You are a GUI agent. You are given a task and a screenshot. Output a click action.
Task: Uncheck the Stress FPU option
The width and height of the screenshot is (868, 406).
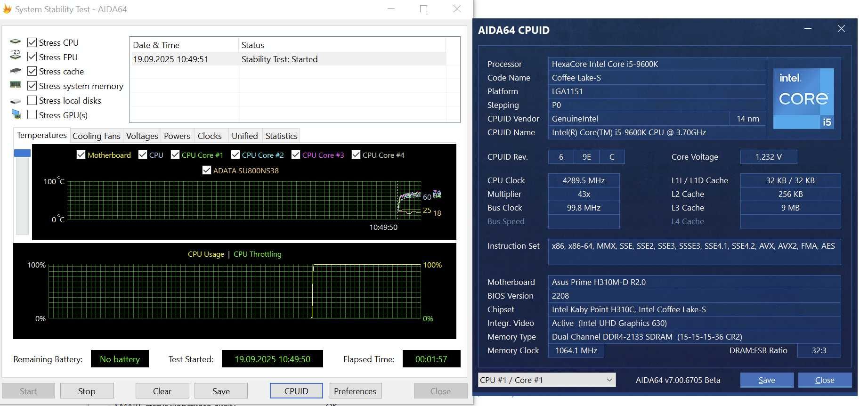pos(32,57)
